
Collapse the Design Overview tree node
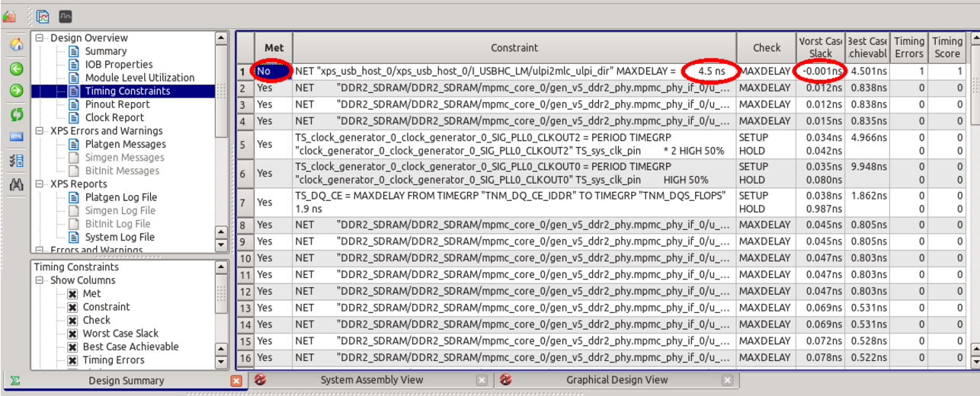click(40, 38)
